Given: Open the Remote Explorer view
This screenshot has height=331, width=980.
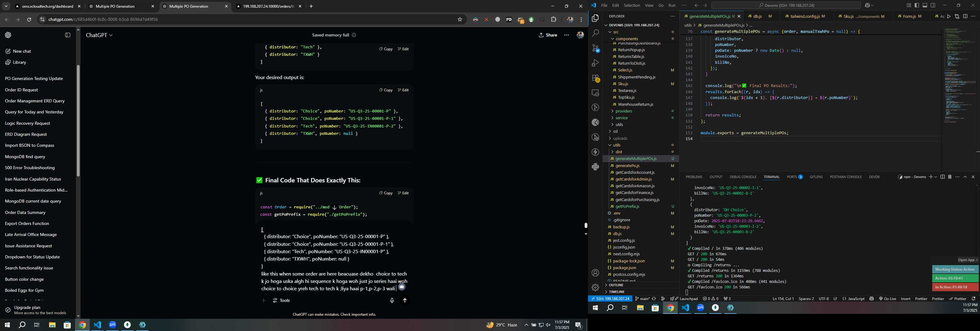Looking at the screenshot, I should click(595, 93).
